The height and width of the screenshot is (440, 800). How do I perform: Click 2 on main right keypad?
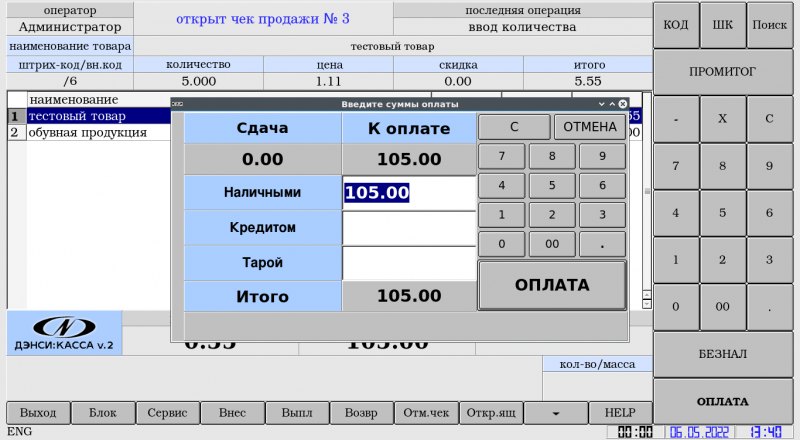coord(722,260)
